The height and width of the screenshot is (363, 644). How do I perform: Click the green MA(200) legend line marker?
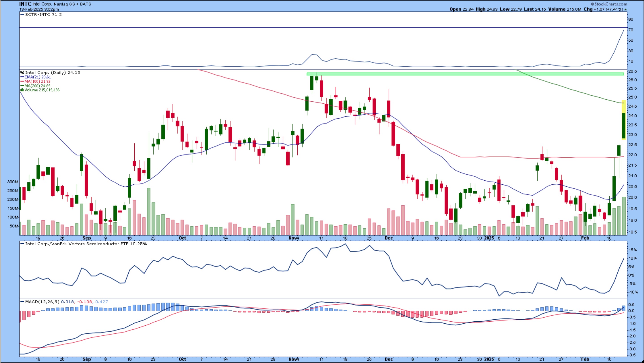coord(22,86)
